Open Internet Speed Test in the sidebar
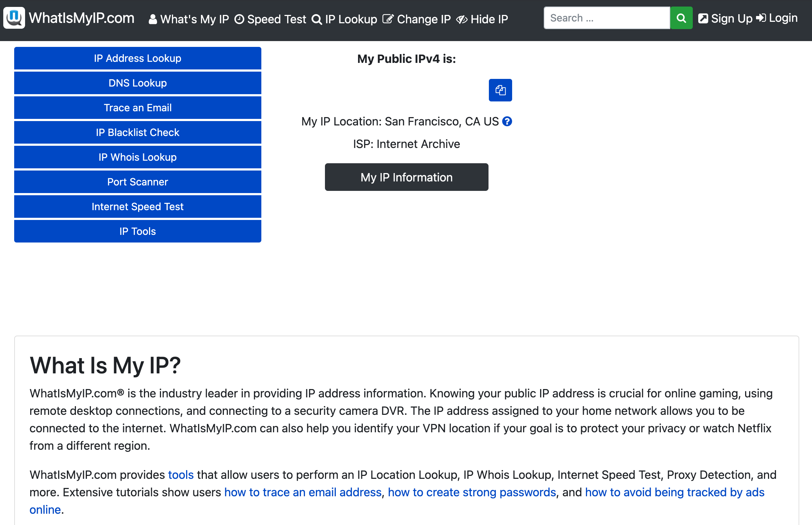The width and height of the screenshot is (812, 525). click(x=138, y=207)
